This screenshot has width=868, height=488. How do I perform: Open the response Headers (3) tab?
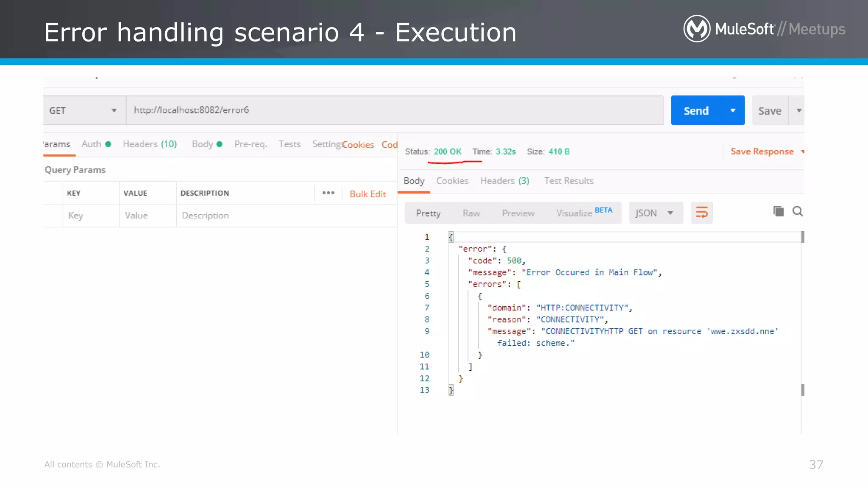pyautogui.click(x=505, y=181)
